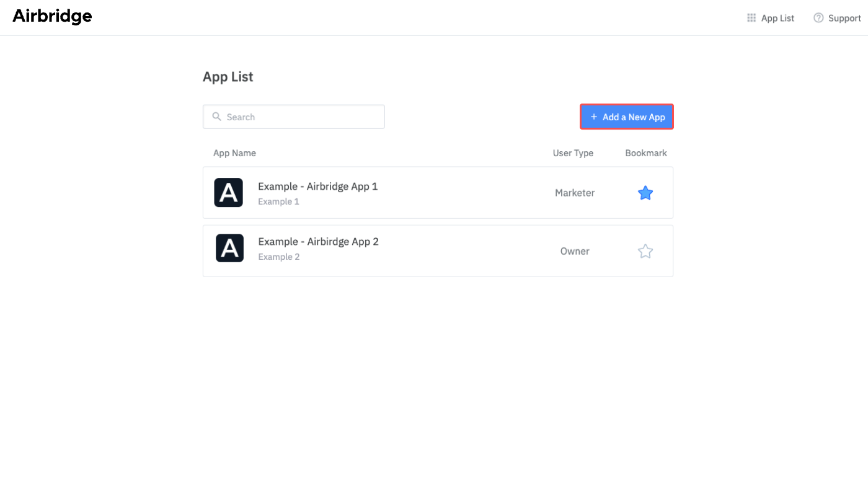Viewport: 868px width, 496px height.
Task: Remove bookmark star for Airbridge App 1
Action: (645, 193)
